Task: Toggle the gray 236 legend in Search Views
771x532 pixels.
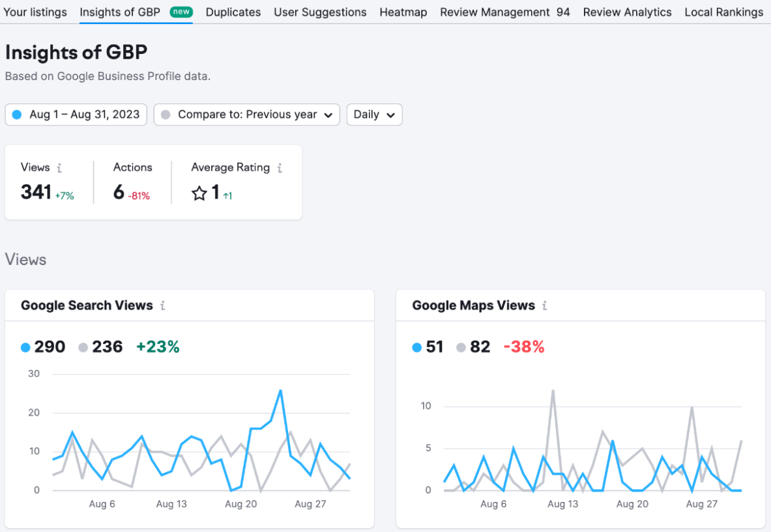Action: click(100, 347)
